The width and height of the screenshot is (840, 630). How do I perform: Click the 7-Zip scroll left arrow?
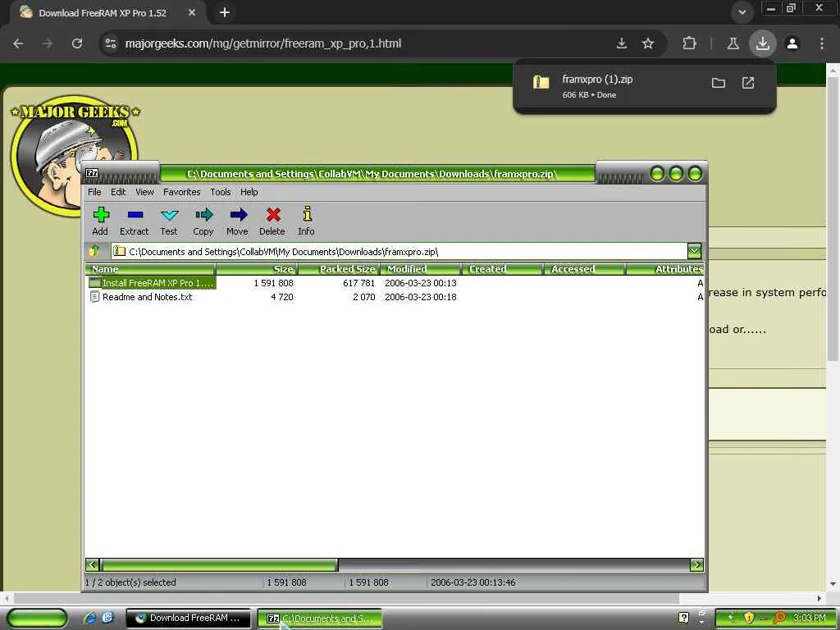tap(92, 564)
